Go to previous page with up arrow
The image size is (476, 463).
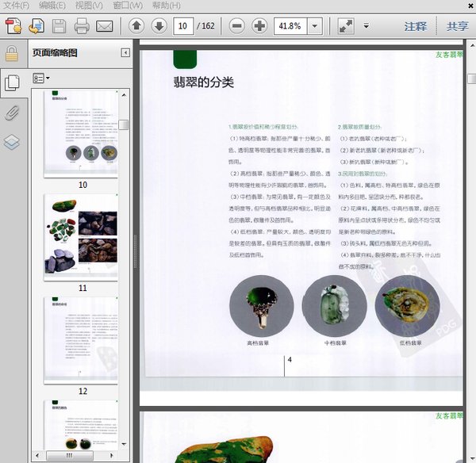[136, 26]
